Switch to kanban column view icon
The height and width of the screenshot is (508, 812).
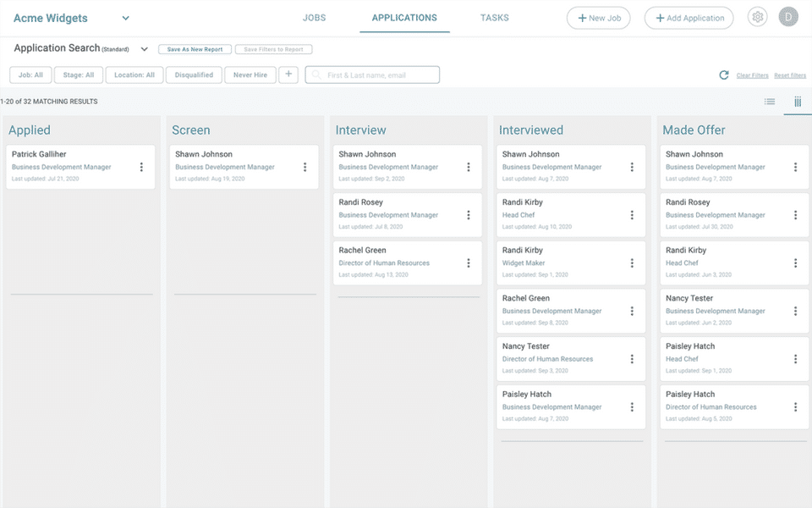tap(798, 102)
